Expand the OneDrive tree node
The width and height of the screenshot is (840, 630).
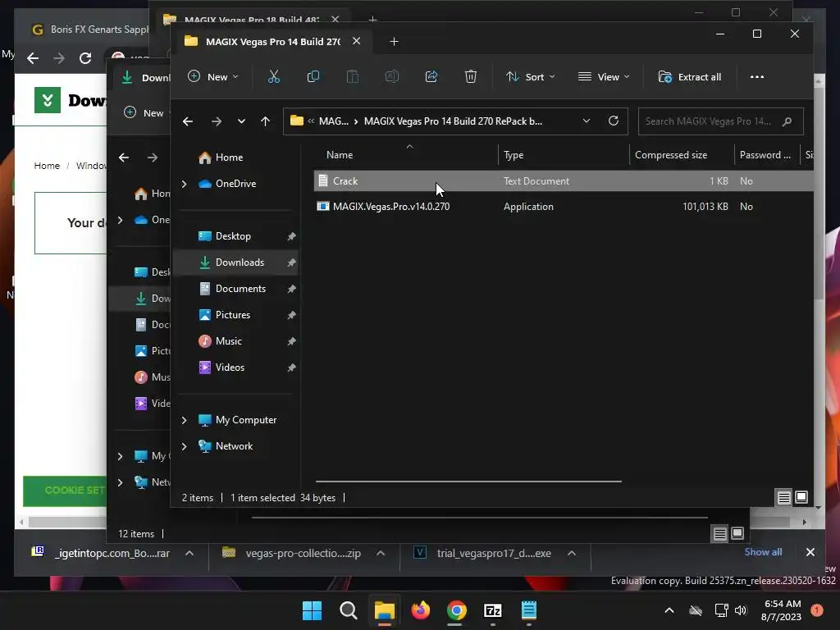(185, 184)
